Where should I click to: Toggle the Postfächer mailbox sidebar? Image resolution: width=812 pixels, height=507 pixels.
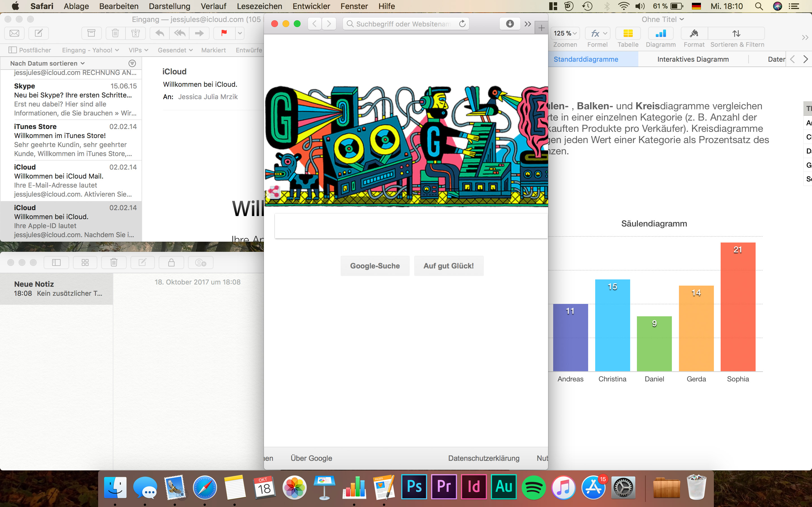click(x=30, y=50)
